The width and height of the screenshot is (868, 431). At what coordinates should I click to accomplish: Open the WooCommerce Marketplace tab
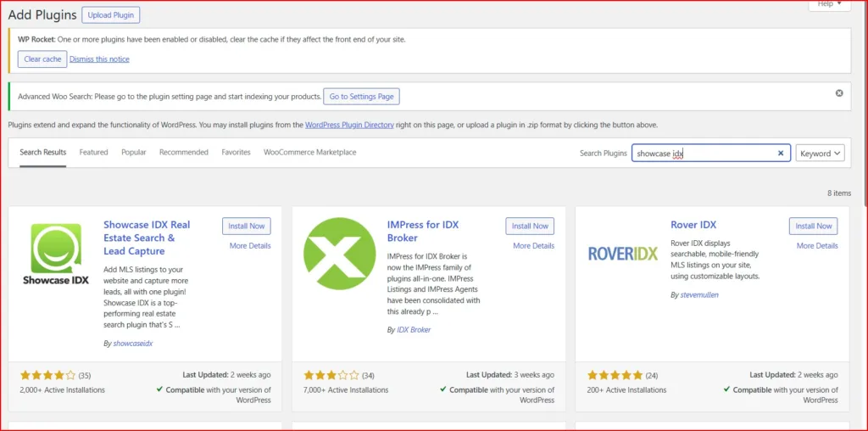point(310,153)
